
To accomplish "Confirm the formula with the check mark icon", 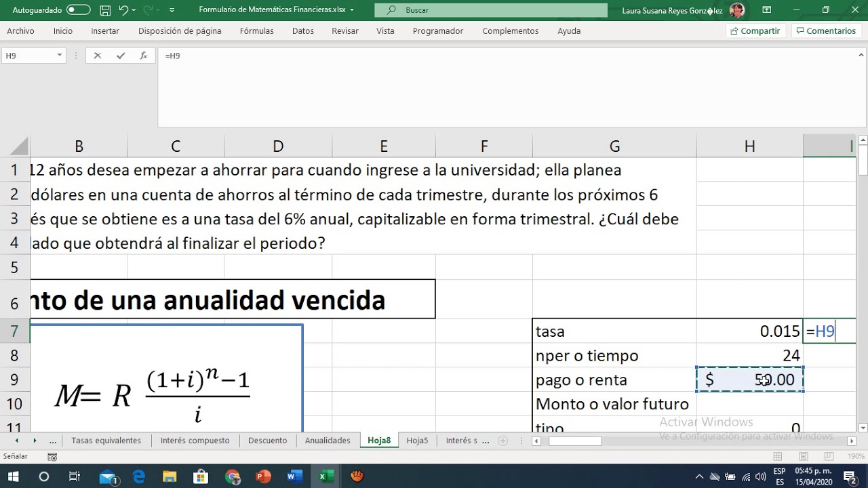I will 121,56.
